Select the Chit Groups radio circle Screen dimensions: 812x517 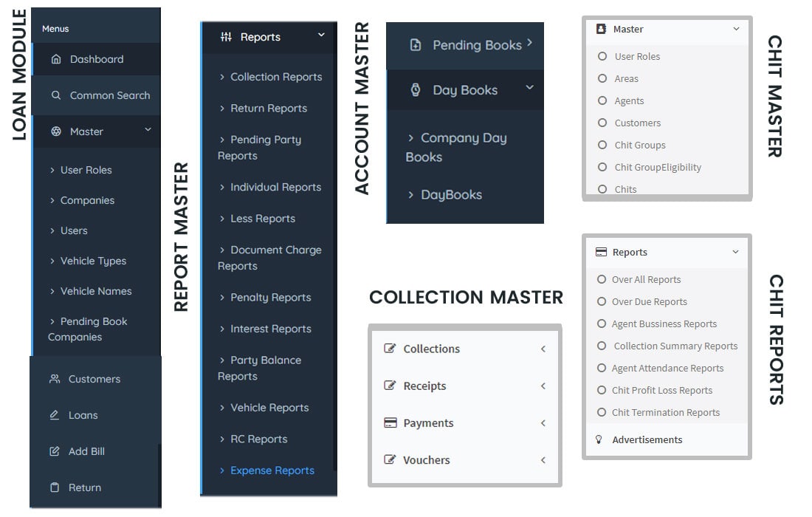pos(602,145)
